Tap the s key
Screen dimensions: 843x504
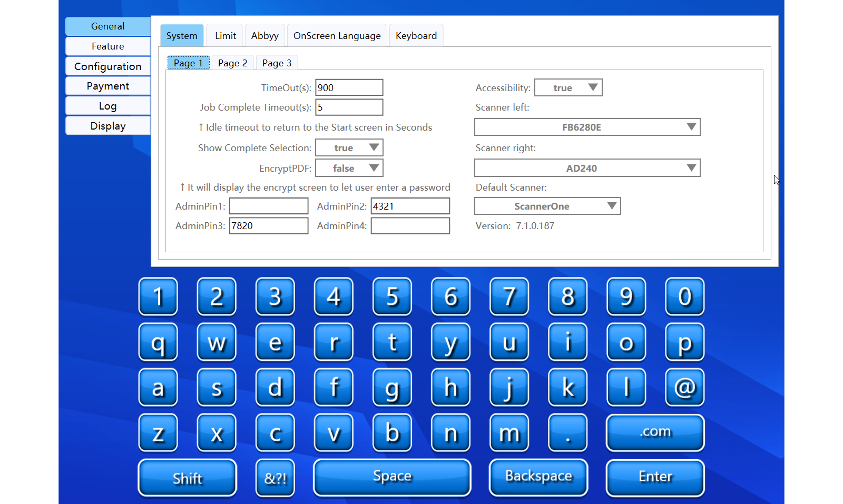pos(217,388)
